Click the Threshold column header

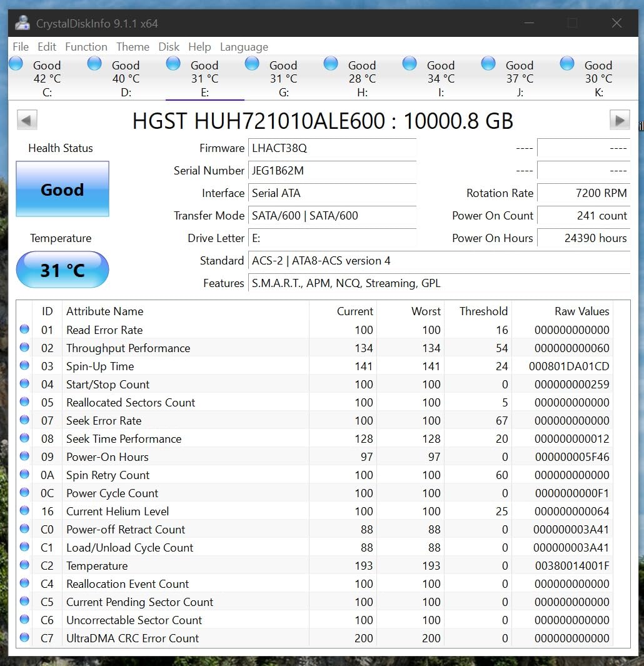click(478, 311)
